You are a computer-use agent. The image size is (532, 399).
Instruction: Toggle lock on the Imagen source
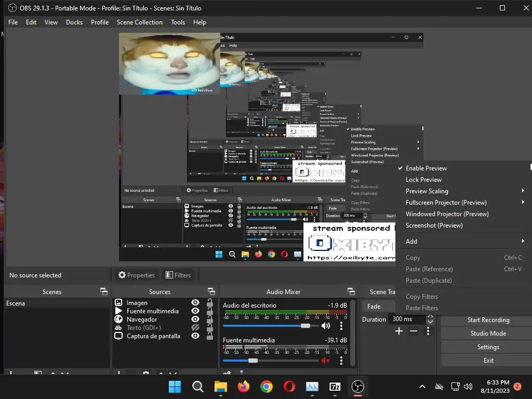210,302
